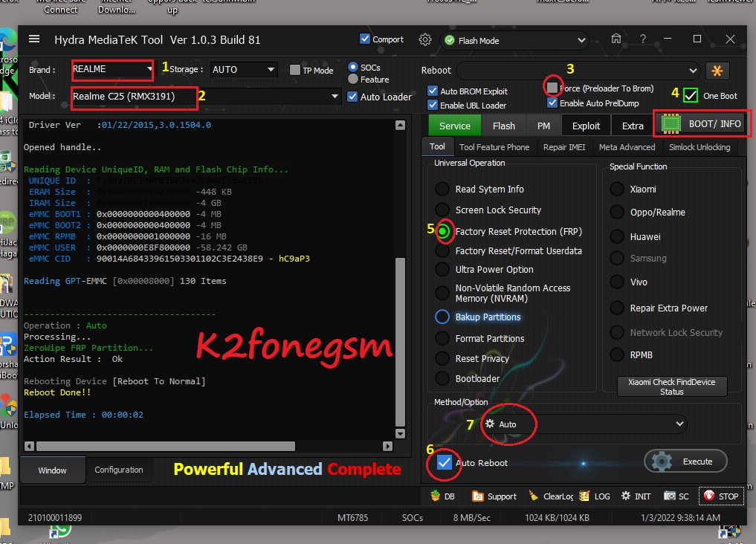Select Factory Reset/Format Userdata option

(442, 250)
